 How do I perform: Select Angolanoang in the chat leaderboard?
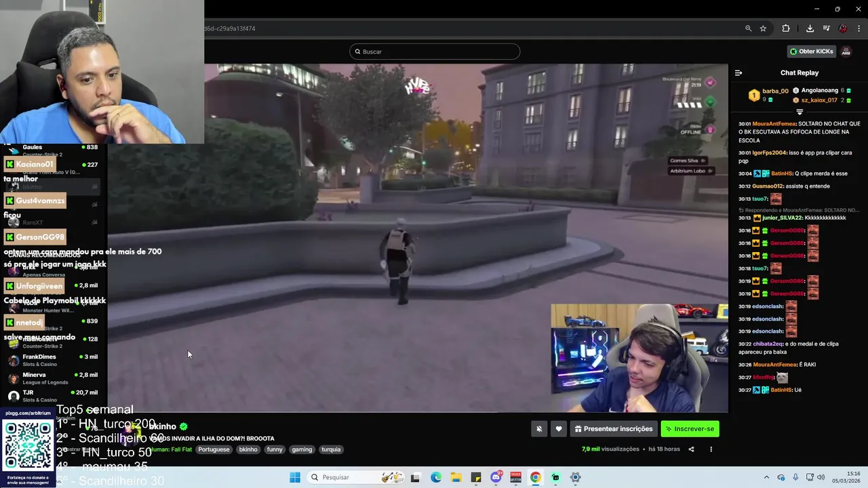pos(820,90)
